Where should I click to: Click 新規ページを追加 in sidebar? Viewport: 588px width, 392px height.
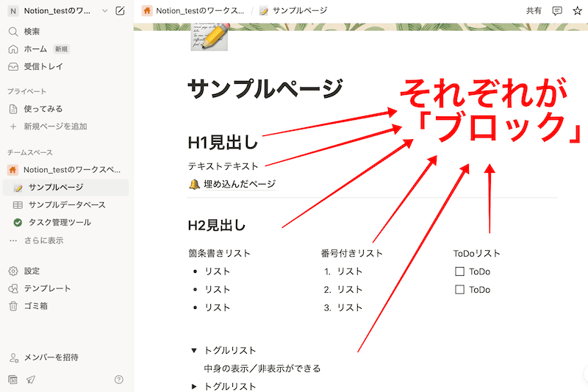pyautogui.click(x=55, y=126)
